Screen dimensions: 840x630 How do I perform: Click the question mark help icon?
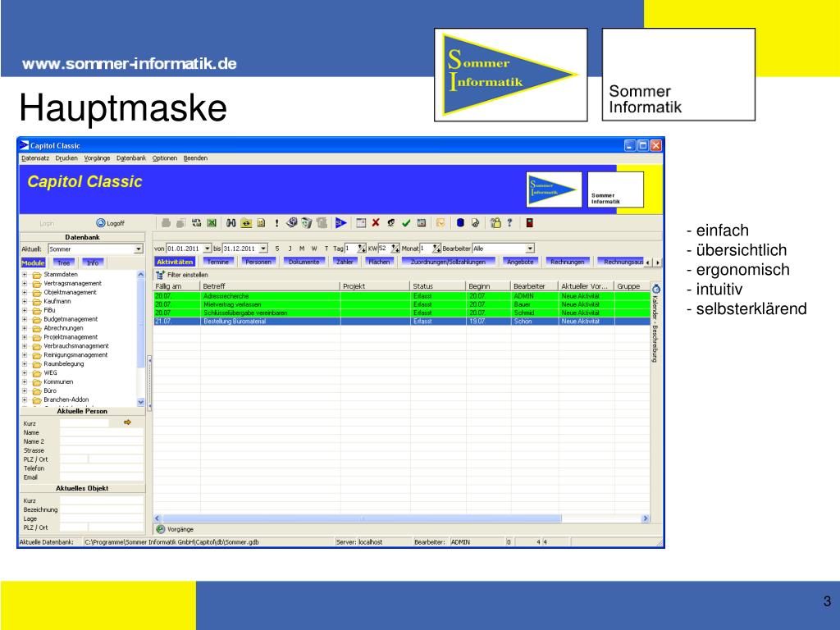[509, 222]
